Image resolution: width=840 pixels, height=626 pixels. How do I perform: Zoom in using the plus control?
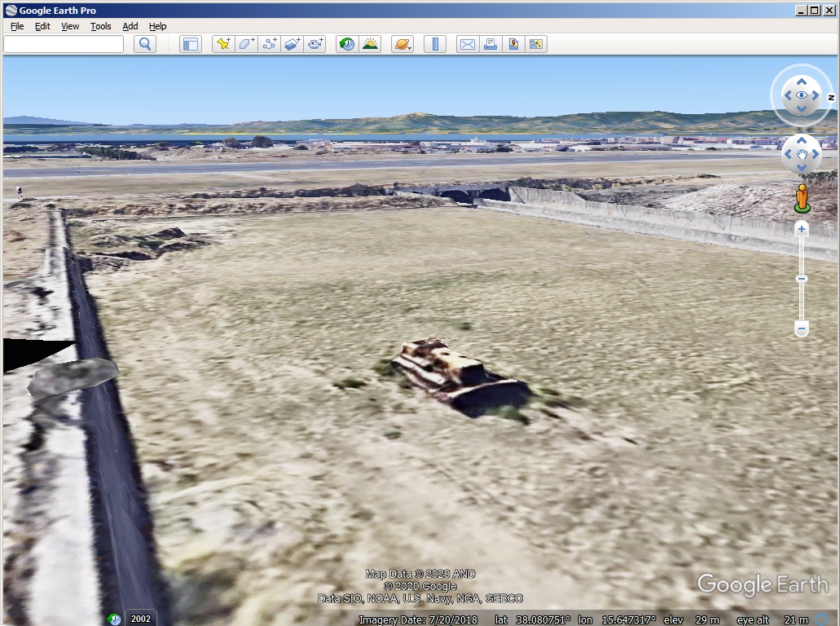pyautogui.click(x=801, y=228)
